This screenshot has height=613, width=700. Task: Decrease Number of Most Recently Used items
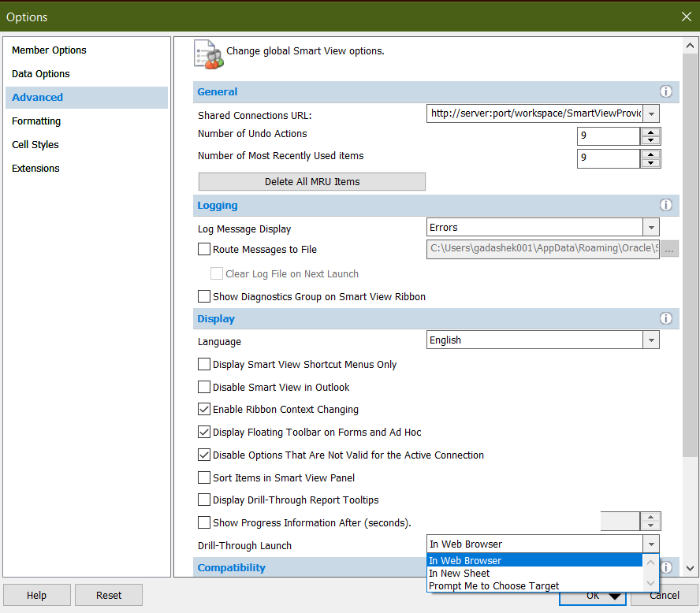pyautogui.click(x=650, y=164)
